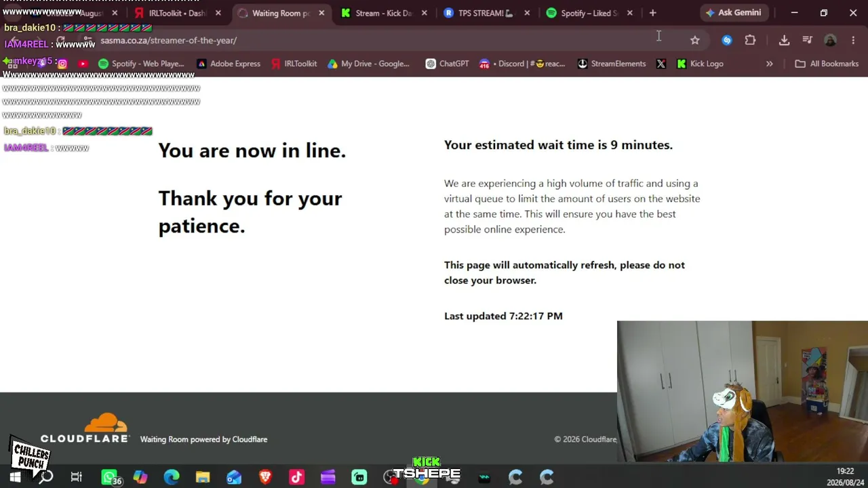Open the Chrome Extensions puzzle icon
Image resolution: width=868 pixels, height=488 pixels.
click(750, 41)
